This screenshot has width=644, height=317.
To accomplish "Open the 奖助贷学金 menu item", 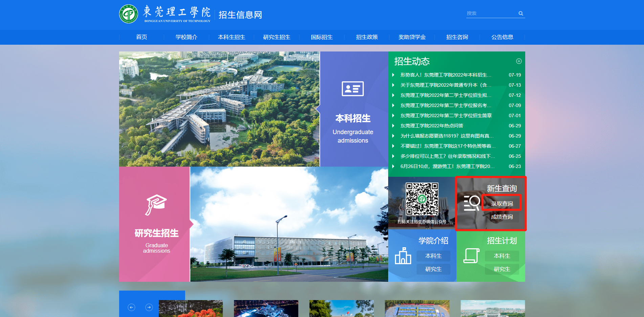I will tap(412, 37).
